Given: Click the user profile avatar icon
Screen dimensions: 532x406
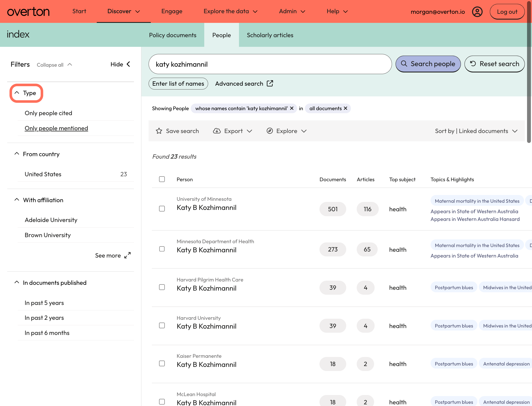Looking at the screenshot, I should pos(477,12).
